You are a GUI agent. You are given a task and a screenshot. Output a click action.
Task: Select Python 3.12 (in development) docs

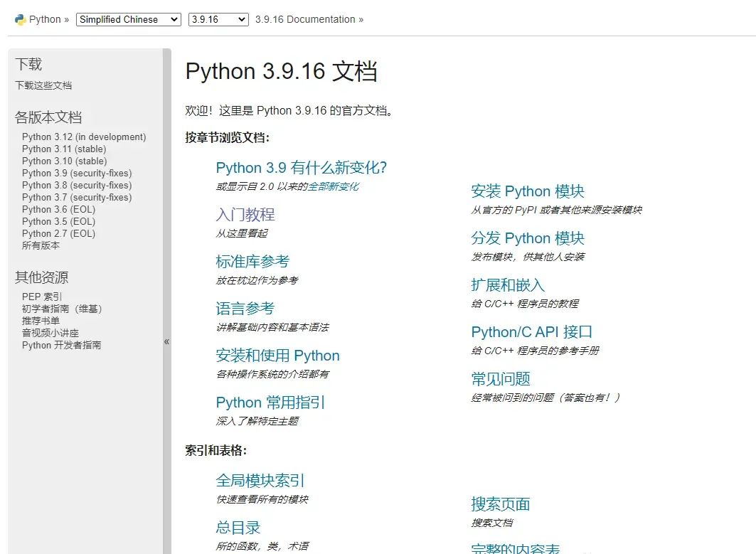click(x=84, y=137)
